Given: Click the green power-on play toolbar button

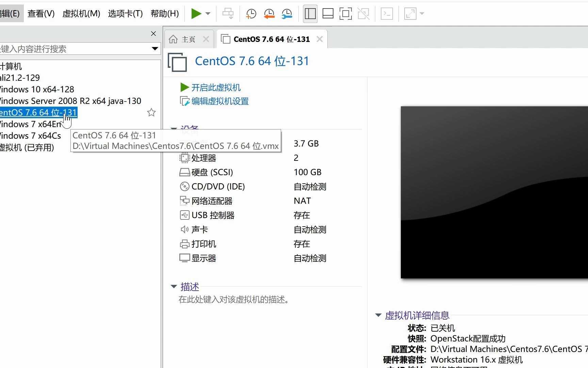Looking at the screenshot, I should click(x=196, y=14).
